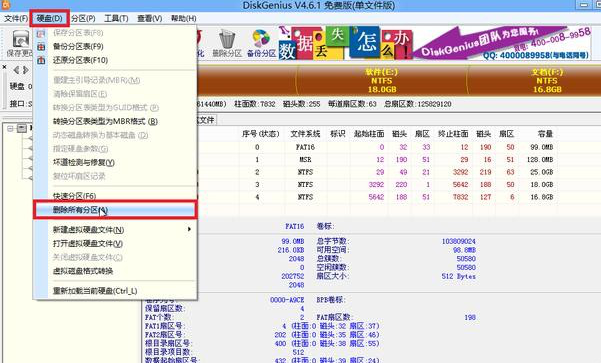Click the 7832 ending cylinder cell
Viewport: 601px width, 363px height.
tap(460, 197)
